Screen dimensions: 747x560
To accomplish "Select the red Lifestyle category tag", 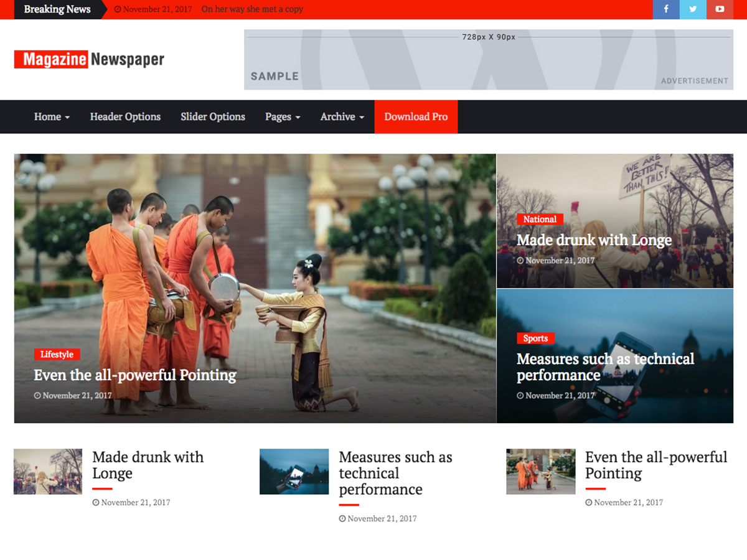I will tap(57, 354).
